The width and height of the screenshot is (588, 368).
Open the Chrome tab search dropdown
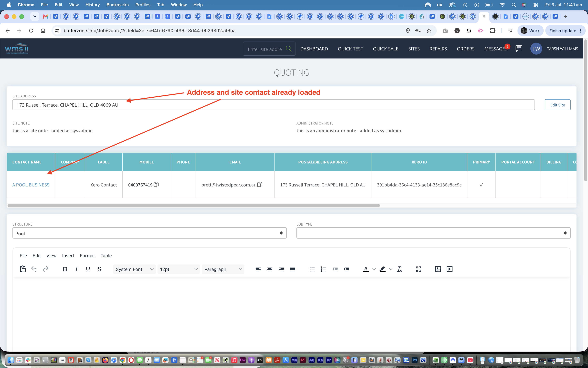pyautogui.click(x=35, y=16)
